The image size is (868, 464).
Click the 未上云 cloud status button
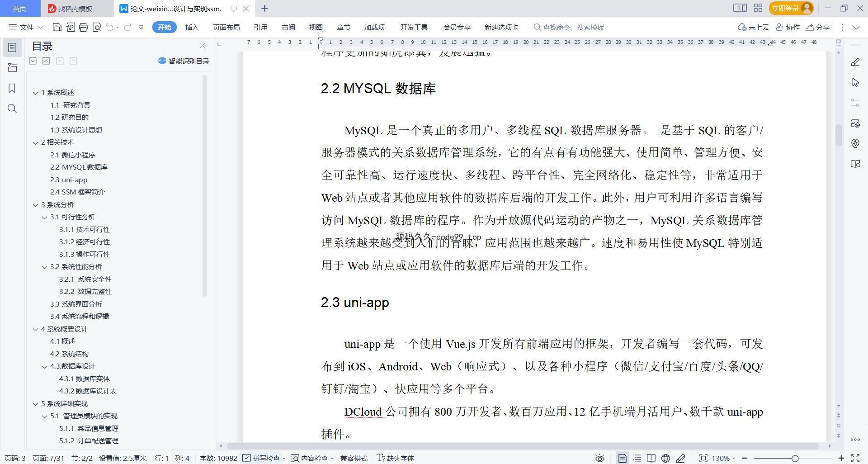[754, 28]
